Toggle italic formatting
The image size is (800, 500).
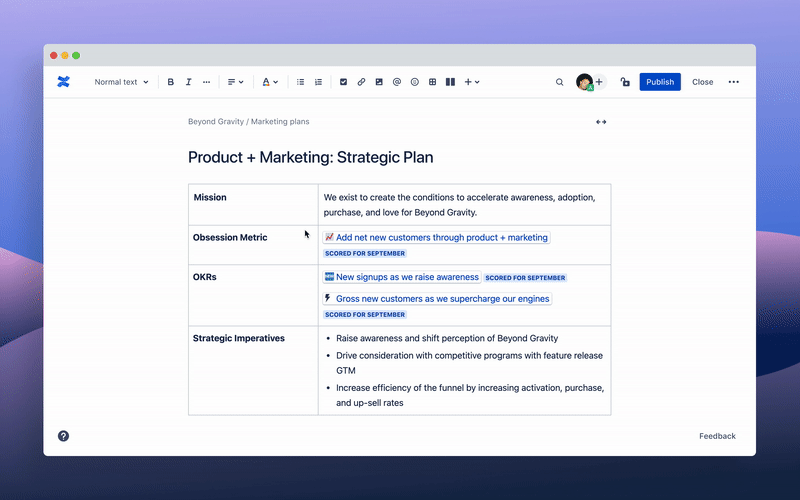coord(189,82)
